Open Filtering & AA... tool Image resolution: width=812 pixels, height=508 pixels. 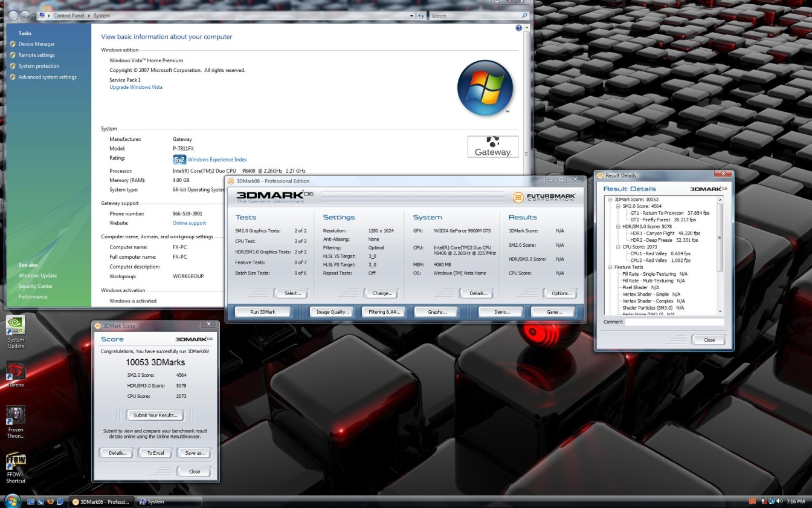pos(384,312)
